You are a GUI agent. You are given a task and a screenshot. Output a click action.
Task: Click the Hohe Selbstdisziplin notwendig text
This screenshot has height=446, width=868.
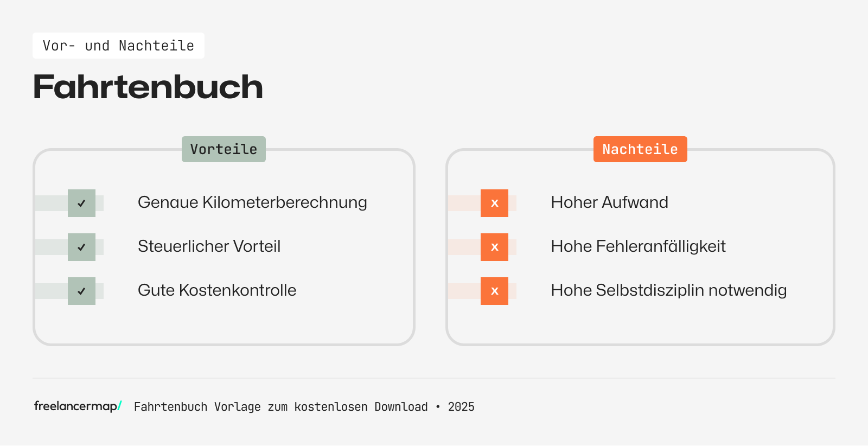[x=668, y=290]
